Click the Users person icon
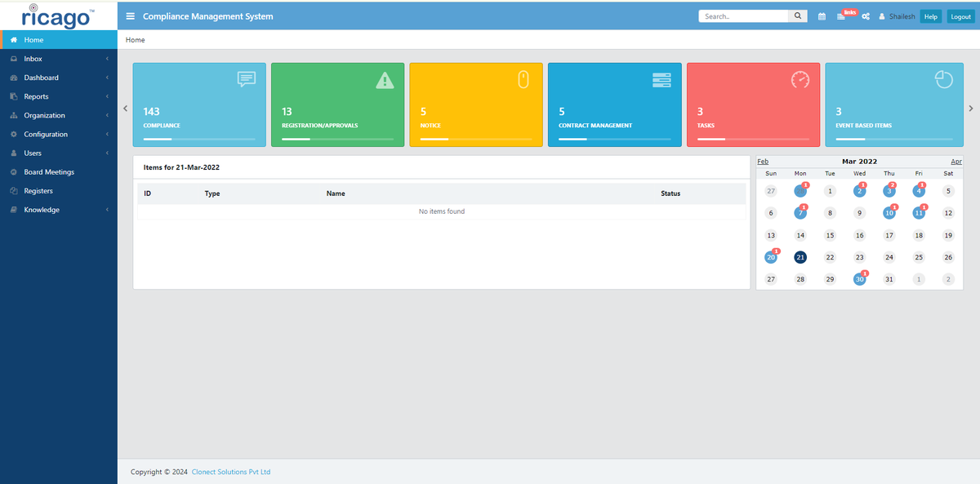The width and height of the screenshot is (980, 484). (15, 153)
